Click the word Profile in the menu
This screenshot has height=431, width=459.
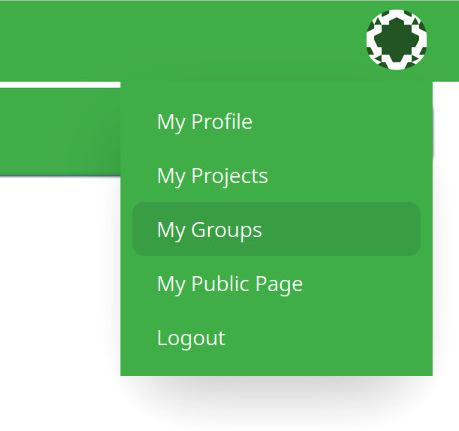coord(222,121)
